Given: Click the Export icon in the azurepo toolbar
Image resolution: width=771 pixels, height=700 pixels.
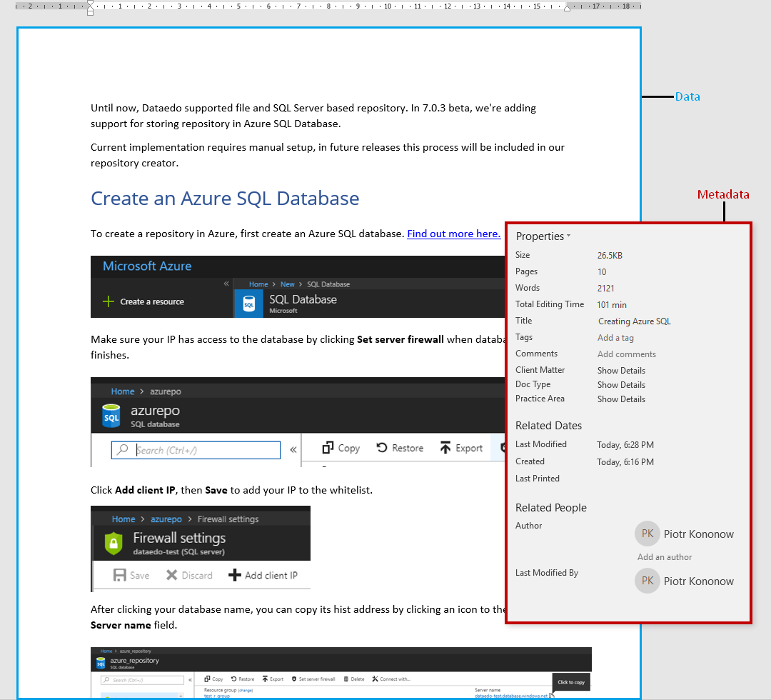Looking at the screenshot, I should (x=445, y=448).
